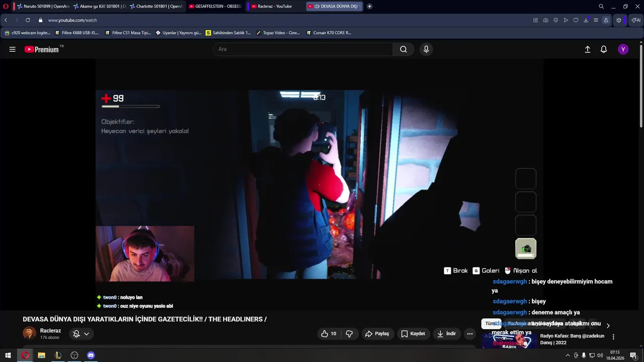Open browser profile icon
644x362 pixels.
[606, 20]
